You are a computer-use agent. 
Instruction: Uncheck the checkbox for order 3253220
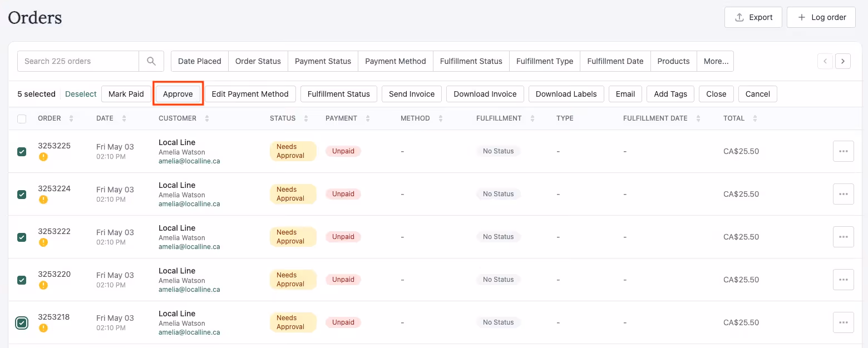[x=22, y=280]
